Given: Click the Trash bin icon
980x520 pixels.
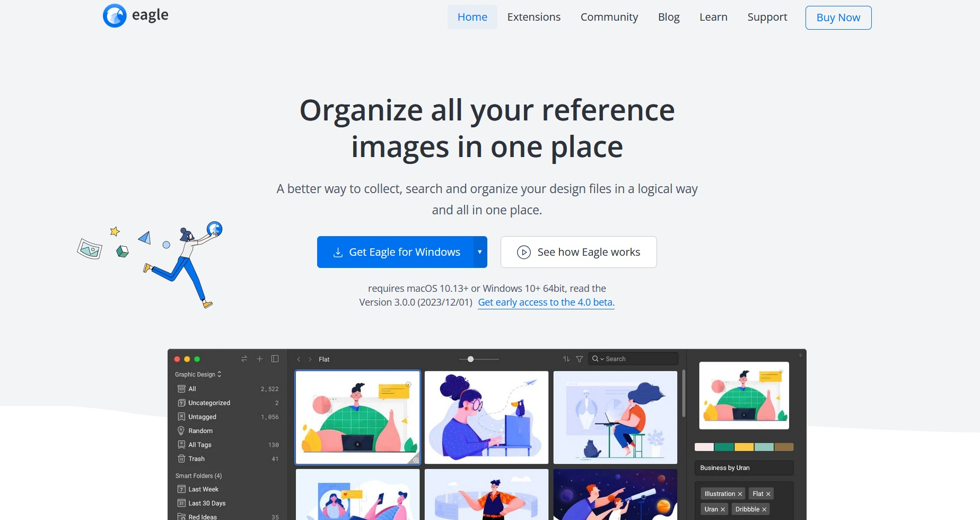Looking at the screenshot, I should (181, 459).
